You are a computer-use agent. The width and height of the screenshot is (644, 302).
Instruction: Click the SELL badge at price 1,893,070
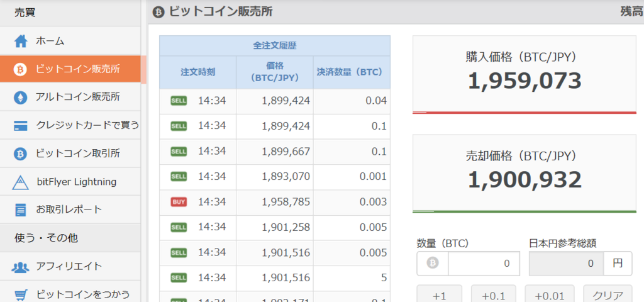point(179,177)
